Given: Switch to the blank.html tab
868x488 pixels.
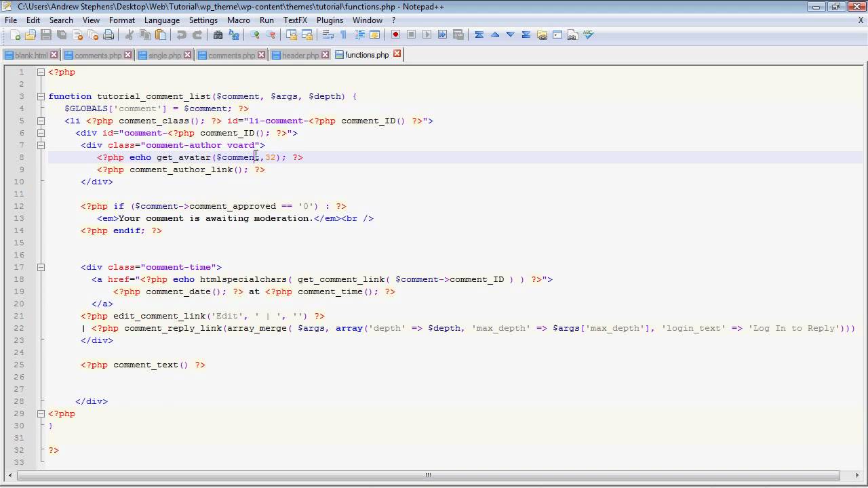Looking at the screenshot, I should click(31, 56).
